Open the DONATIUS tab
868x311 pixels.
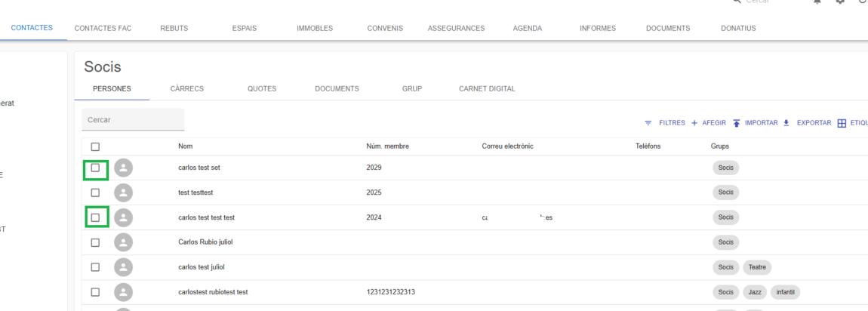point(738,28)
